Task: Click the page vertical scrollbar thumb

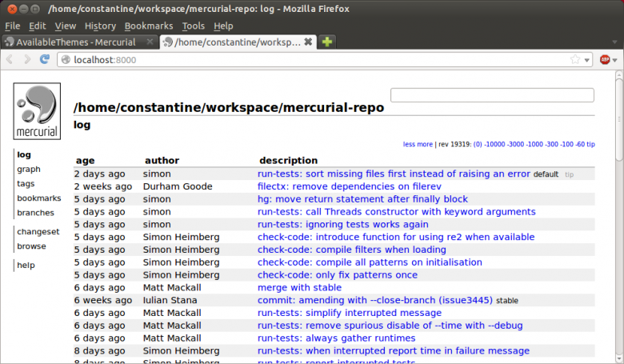Action: pyautogui.click(x=619, y=116)
